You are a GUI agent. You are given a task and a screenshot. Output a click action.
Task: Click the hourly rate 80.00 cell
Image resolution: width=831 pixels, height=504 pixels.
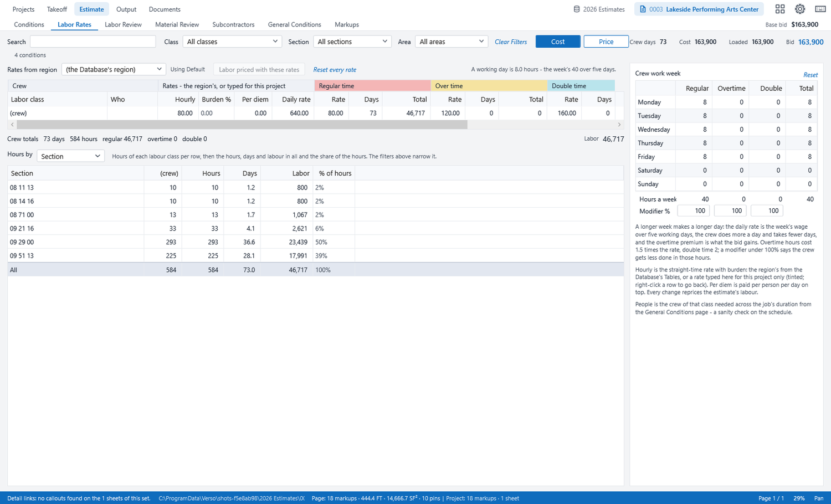pyautogui.click(x=178, y=113)
